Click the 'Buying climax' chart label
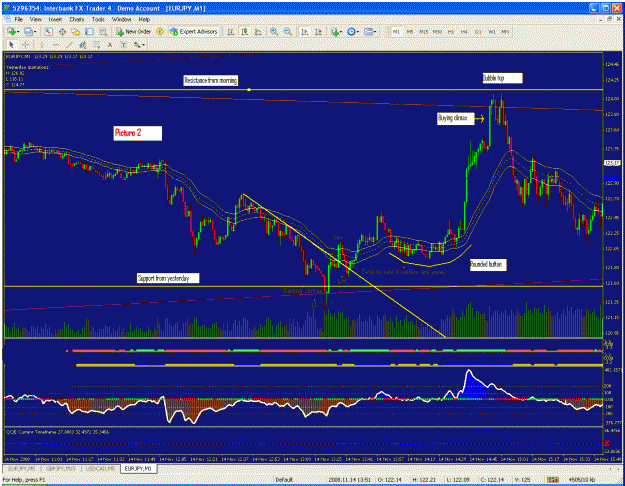The height and width of the screenshot is (486, 625). tap(456, 118)
